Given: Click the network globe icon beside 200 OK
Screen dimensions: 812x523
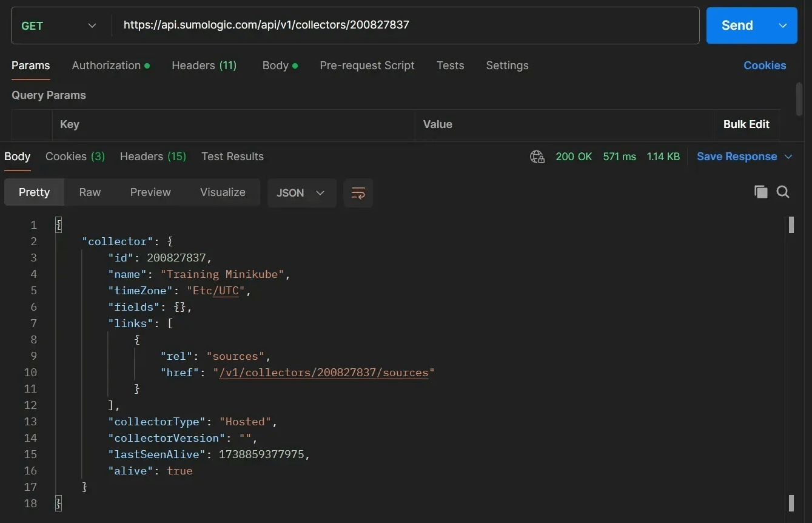Looking at the screenshot, I should tap(537, 157).
